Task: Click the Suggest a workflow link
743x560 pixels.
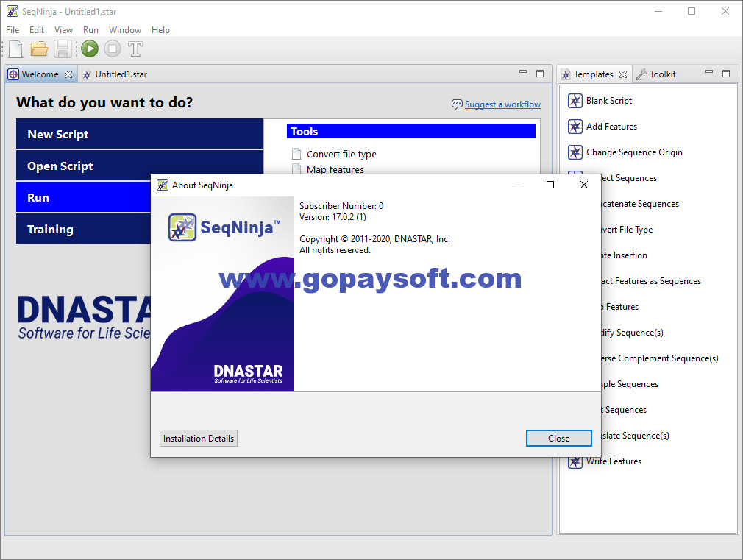Action: point(502,104)
